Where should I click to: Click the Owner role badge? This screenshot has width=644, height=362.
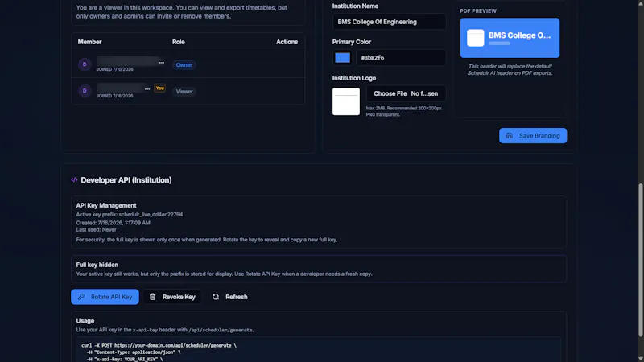point(184,65)
